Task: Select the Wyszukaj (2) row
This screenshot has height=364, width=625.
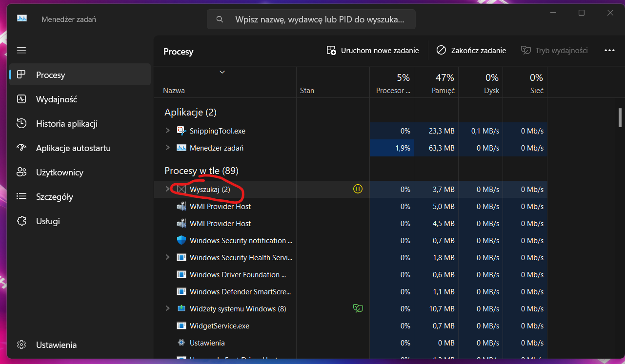Action: click(x=350, y=189)
